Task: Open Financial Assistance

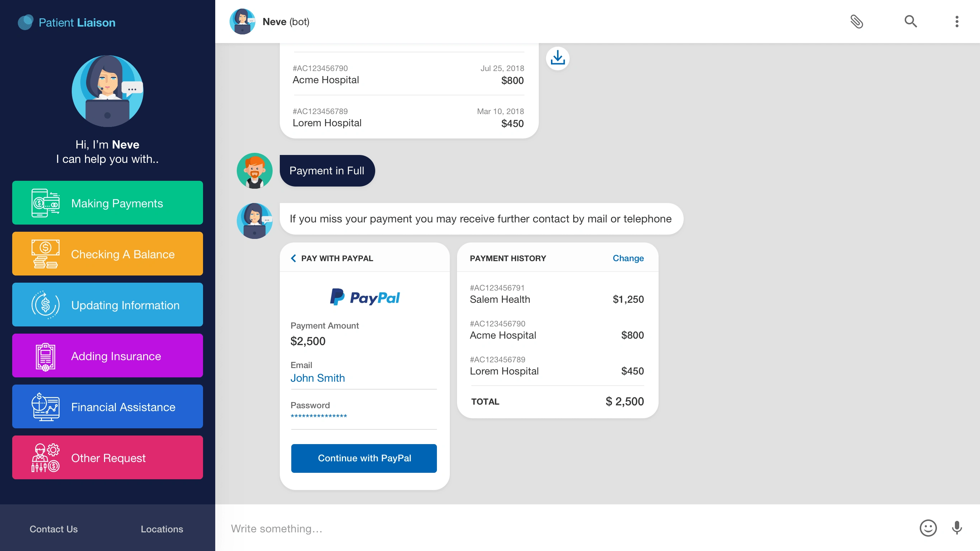Action: [108, 407]
